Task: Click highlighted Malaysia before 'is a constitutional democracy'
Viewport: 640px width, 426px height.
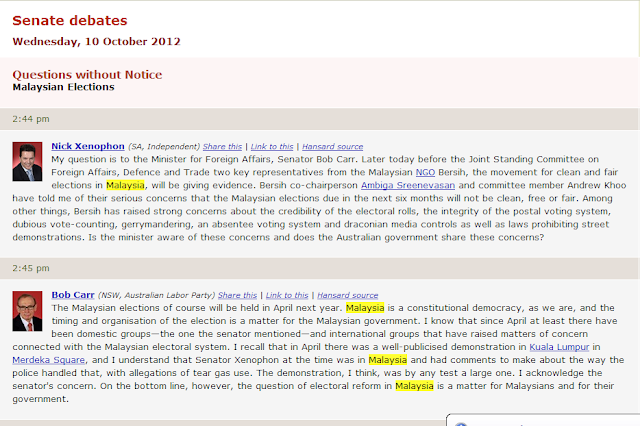Action: [x=365, y=308]
